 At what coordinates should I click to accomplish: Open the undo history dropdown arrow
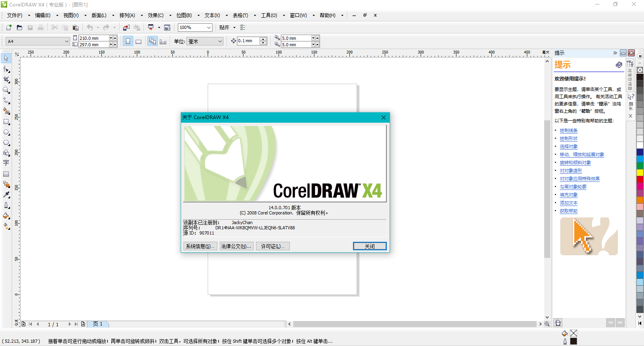(98, 27)
